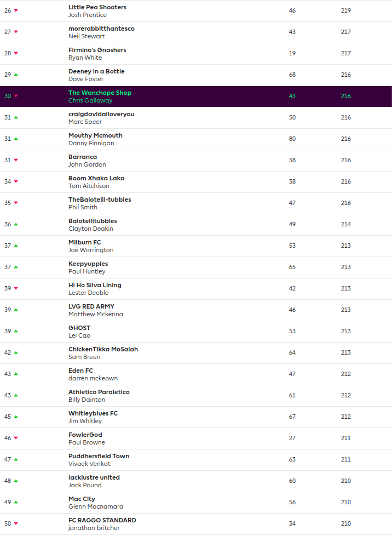Open the morerabbitthantesco team link
392x541 pixels.
pos(101,29)
